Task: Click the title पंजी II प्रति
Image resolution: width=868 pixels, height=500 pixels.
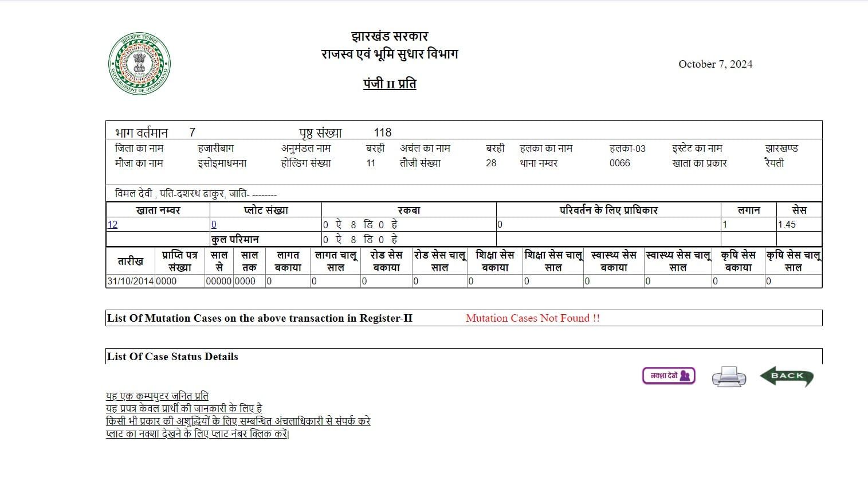Action: 390,84
